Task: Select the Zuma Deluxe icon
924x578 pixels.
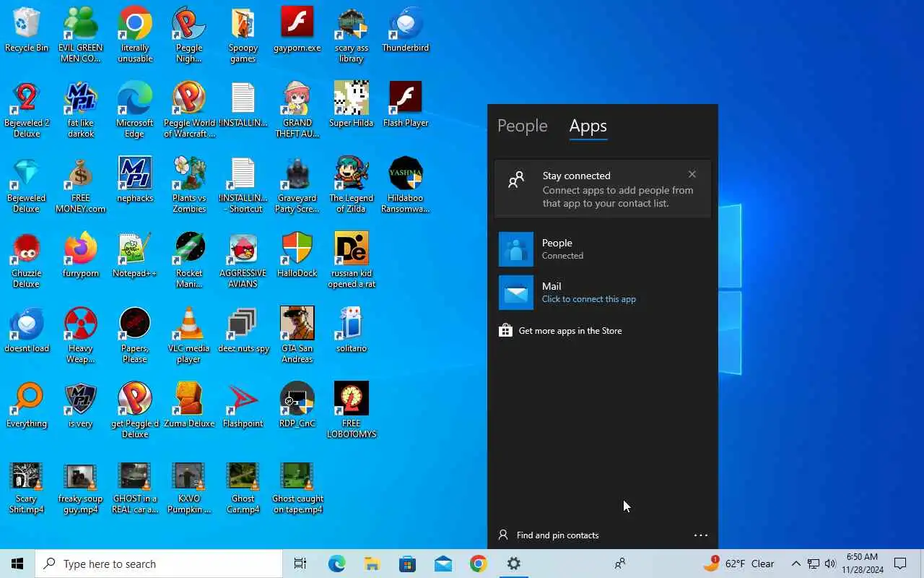Action: pos(189,406)
